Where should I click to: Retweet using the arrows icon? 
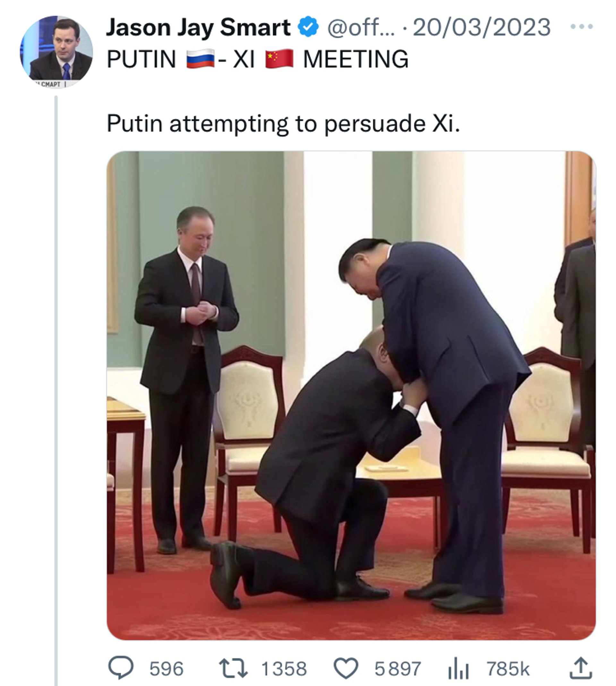pyautogui.click(x=233, y=668)
